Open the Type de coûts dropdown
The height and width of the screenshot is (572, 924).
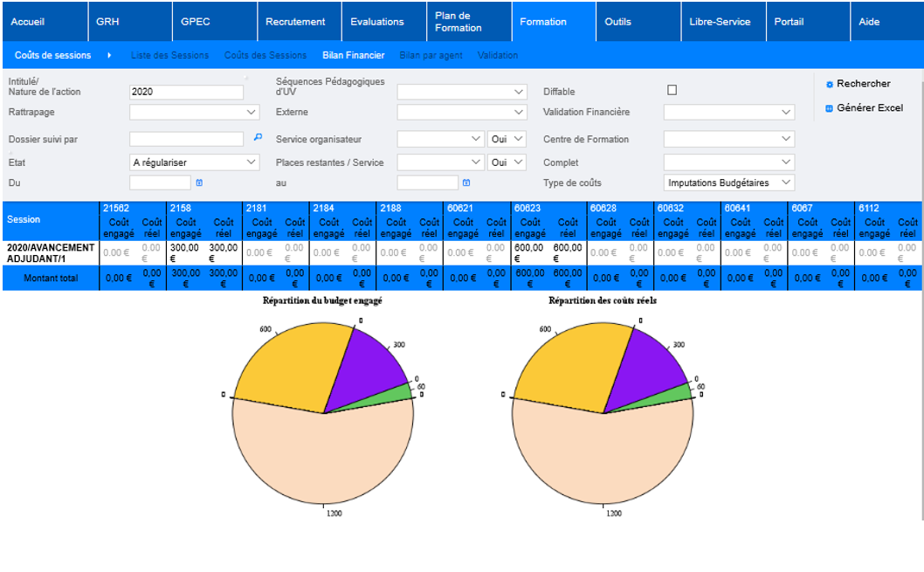(x=729, y=183)
